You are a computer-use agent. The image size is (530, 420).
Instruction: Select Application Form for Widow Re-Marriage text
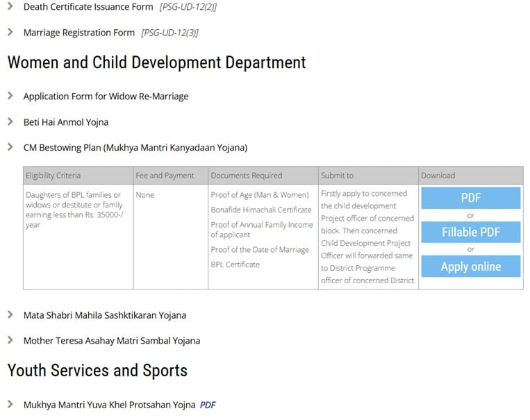106,96
